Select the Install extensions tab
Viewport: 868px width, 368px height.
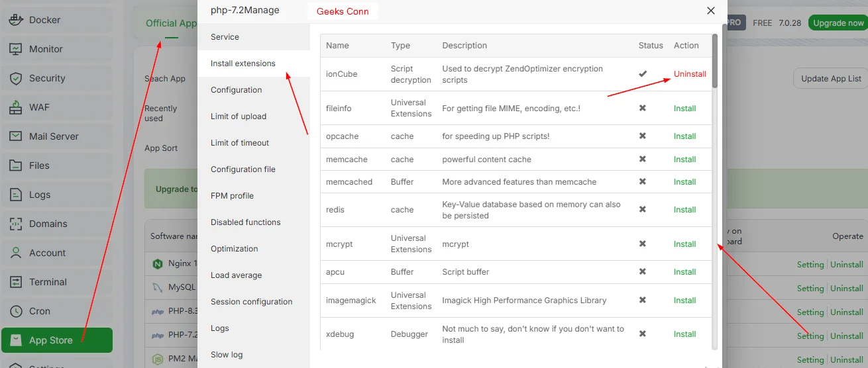tap(254, 64)
